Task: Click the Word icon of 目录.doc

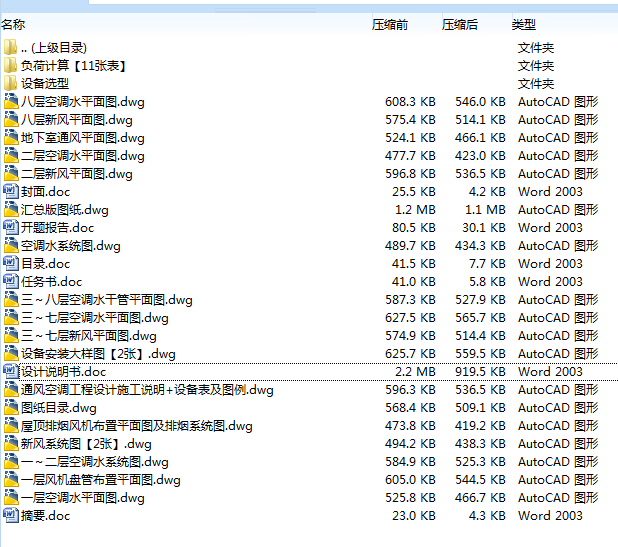Action: 11,263
